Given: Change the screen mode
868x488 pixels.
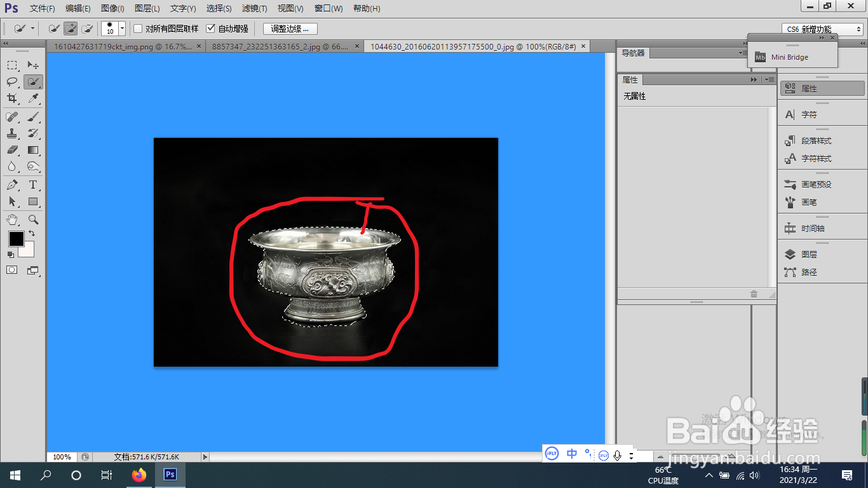Looking at the screenshot, I should point(33,270).
